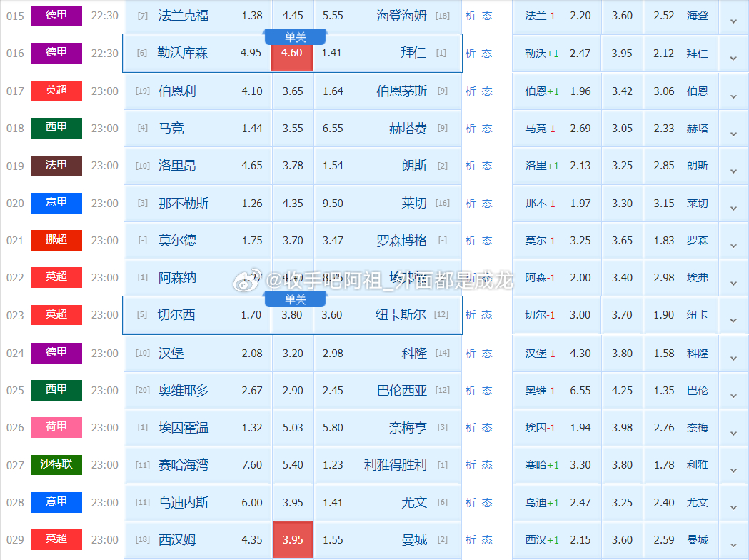Click home team name 法兰克福
Viewport: 749px width, 560px height.
(184, 16)
